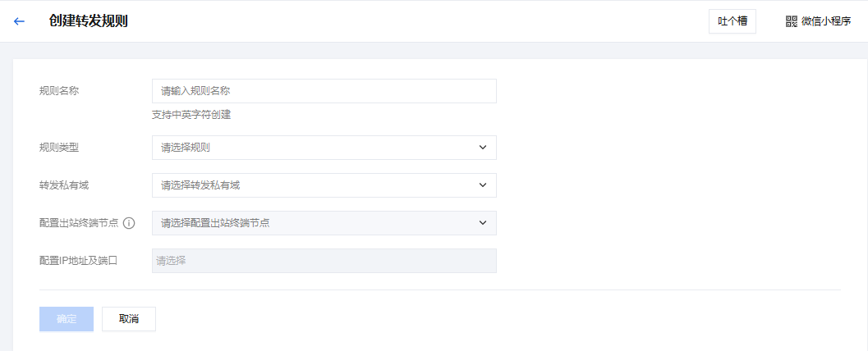The width and height of the screenshot is (868, 351).
Task: Click the info icon beside 配置出站终端节点
Action: 129,223
